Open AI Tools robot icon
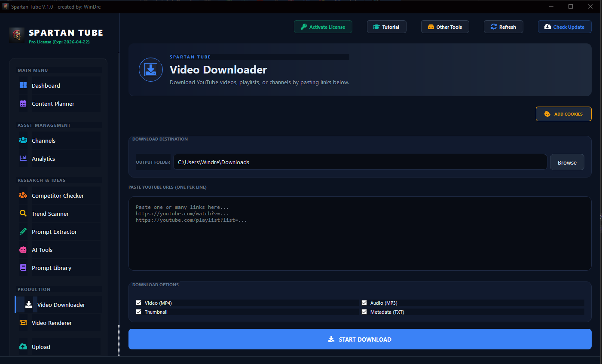Image resolution: width=602 pixels, height=364 pixels. [x=23, y=250]
